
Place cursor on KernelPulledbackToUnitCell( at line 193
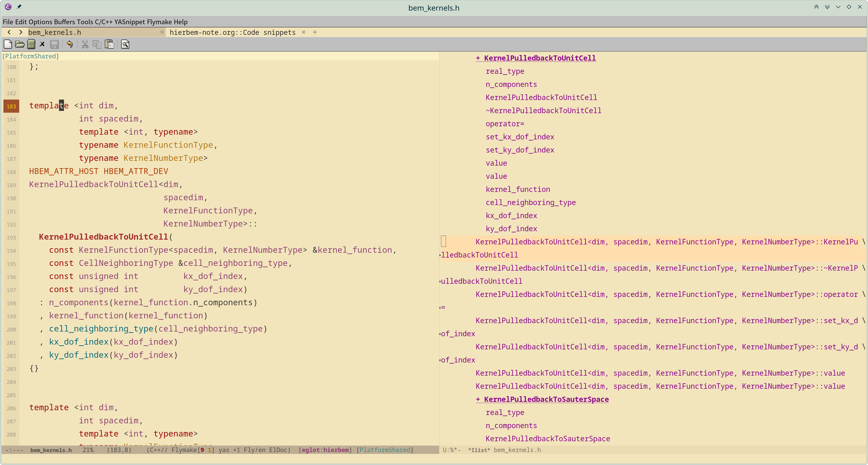[106, 237]
